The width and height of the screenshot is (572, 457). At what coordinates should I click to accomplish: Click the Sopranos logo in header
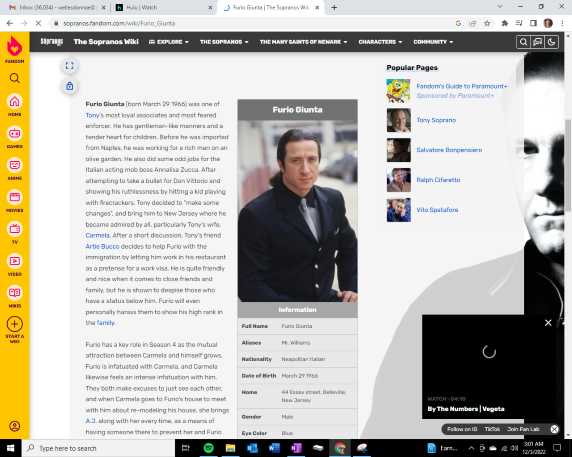pyautogui.click(x=51, y=42)
